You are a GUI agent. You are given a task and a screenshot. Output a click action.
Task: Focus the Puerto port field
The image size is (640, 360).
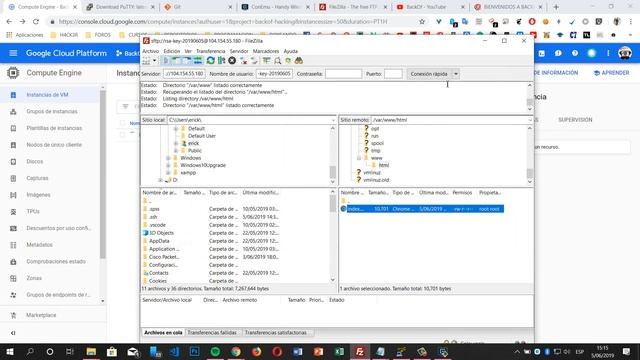click(x=393, y=74)
